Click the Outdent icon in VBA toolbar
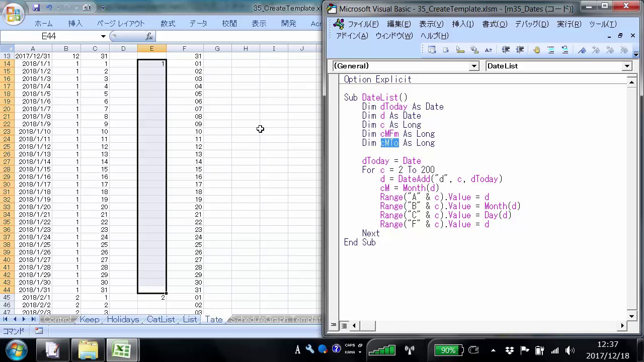 pos(520,50)
